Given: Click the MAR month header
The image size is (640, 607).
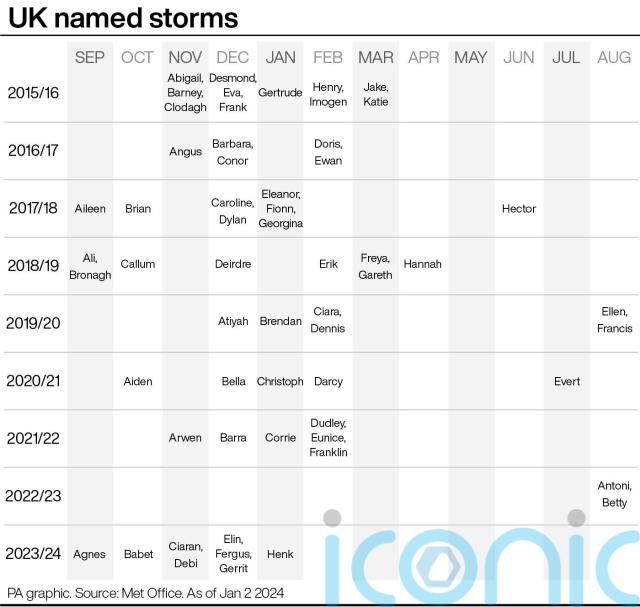Looking at the screenshot, I should [375, 57].
